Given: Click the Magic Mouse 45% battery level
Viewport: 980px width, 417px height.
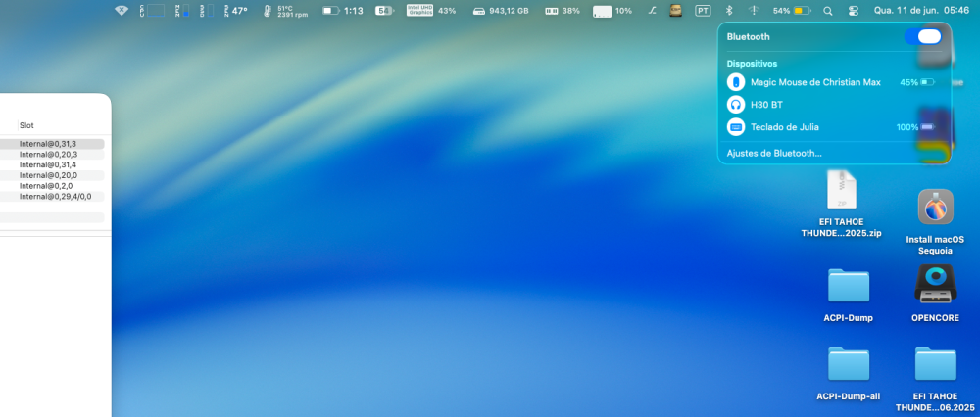Looking at the screenshot, I should tap(917, 82).
